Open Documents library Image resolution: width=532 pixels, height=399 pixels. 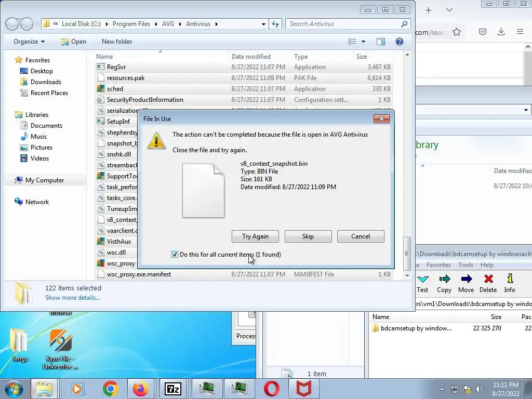coord(46,126)
